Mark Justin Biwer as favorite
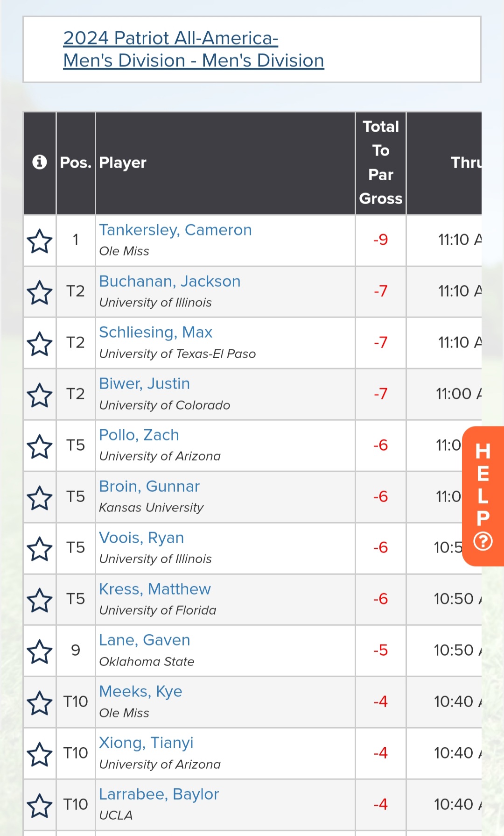This screenshot has width=504, height=836. [x=40, y=395]
